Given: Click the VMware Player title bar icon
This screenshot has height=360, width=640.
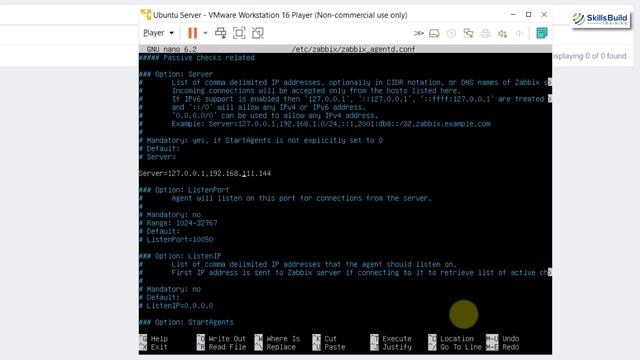Looking at the screenshot, I should (146, 15).
